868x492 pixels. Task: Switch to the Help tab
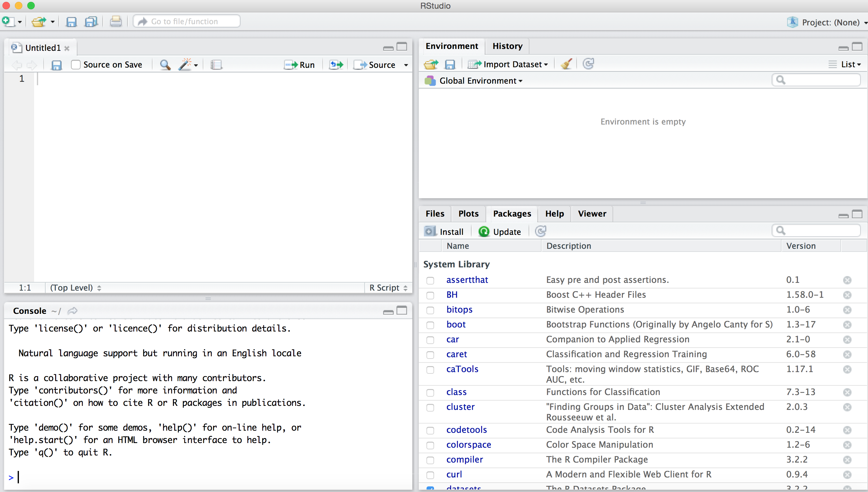click(x=554, y=213)
